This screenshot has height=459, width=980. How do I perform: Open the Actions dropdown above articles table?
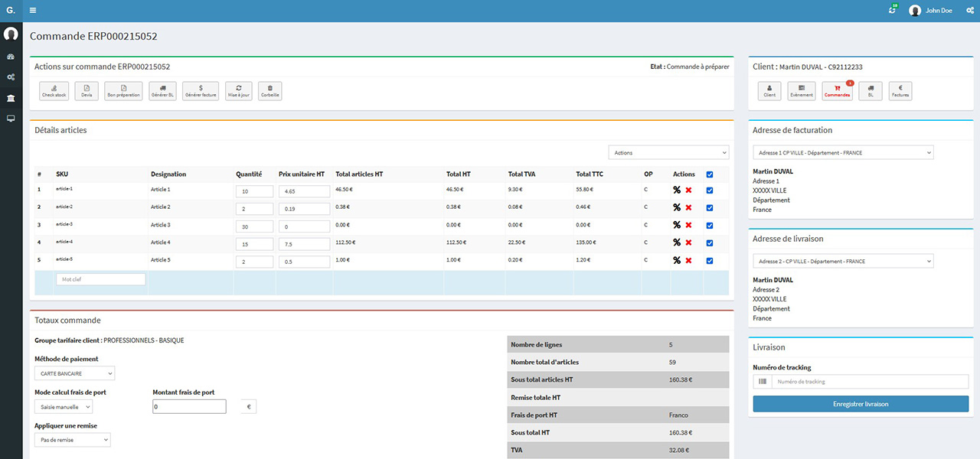coord(668,152)
